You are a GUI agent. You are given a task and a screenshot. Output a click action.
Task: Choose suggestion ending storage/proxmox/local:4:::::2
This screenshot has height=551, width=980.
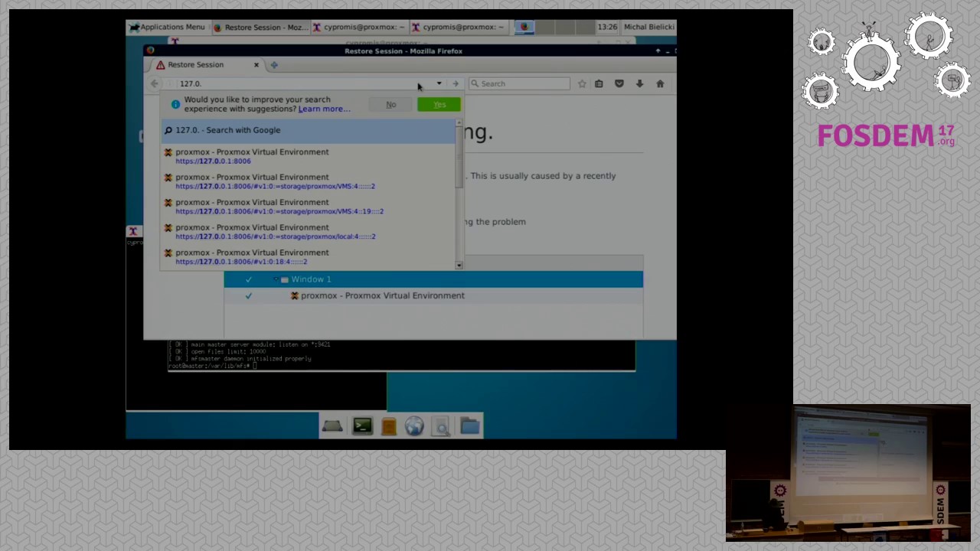[x=308, y=232]
